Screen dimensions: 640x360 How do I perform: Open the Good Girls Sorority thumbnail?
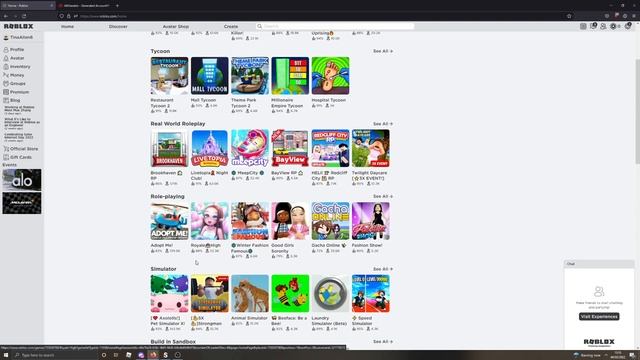point(290,221)
